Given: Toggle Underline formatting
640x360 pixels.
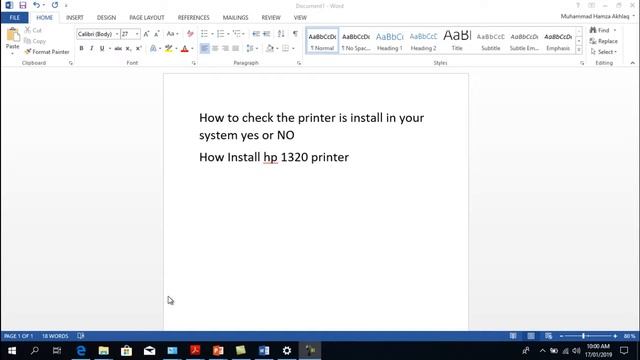Looking at the screenshot, I should coord(102,49).
